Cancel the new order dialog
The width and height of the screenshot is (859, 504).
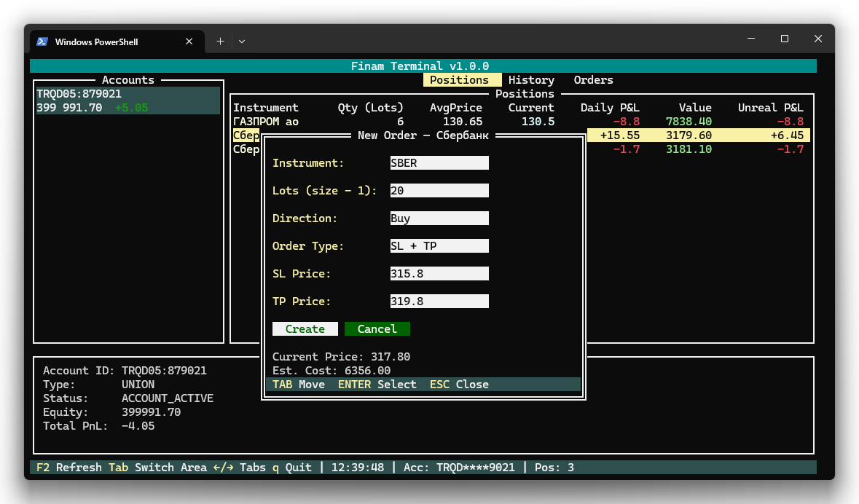(377, 329)
